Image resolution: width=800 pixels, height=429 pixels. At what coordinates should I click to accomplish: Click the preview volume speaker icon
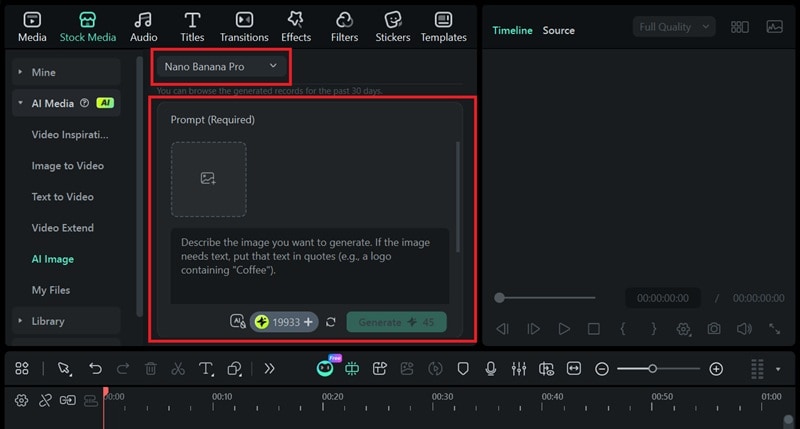(744, 329)
